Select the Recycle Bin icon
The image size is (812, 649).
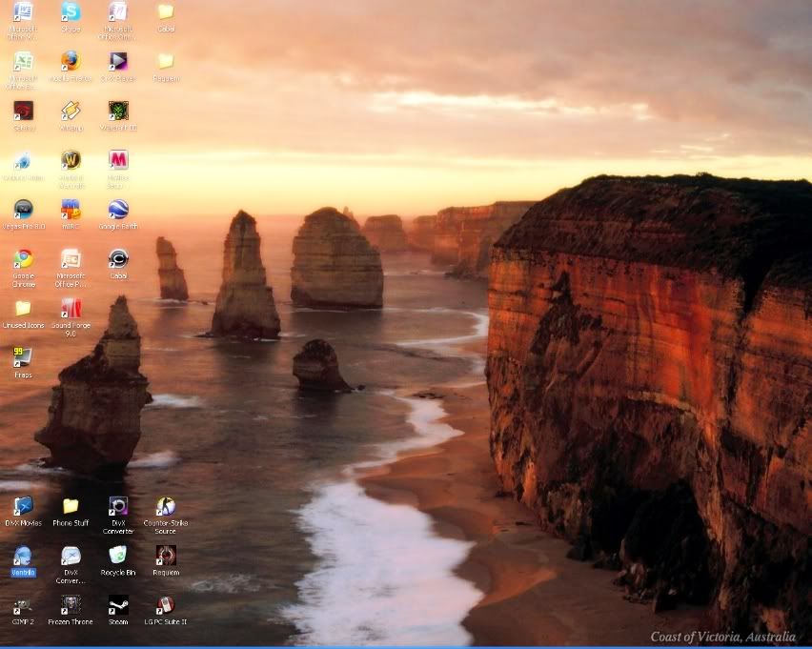[x=118, y=556]
